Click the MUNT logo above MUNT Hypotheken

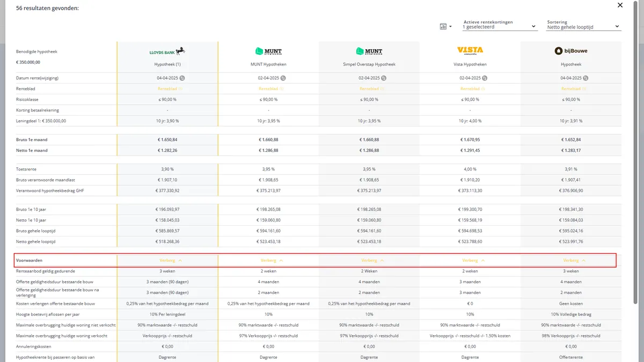tap(268, 51)
